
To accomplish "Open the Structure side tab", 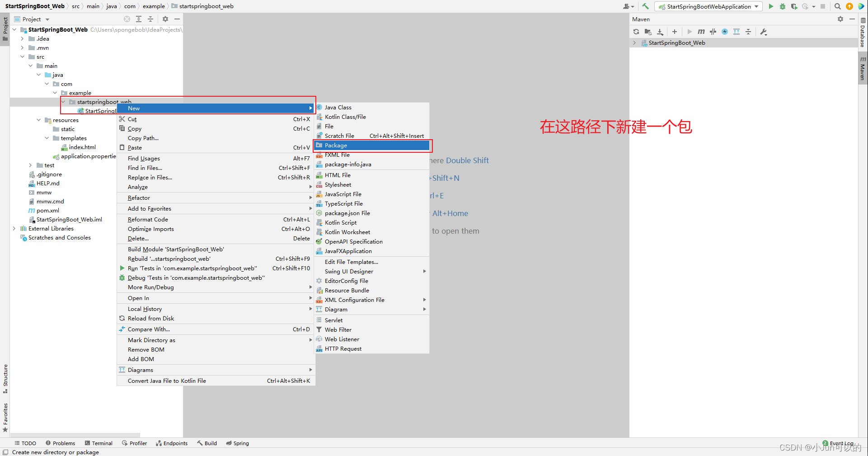I will [x=5, y=379].
